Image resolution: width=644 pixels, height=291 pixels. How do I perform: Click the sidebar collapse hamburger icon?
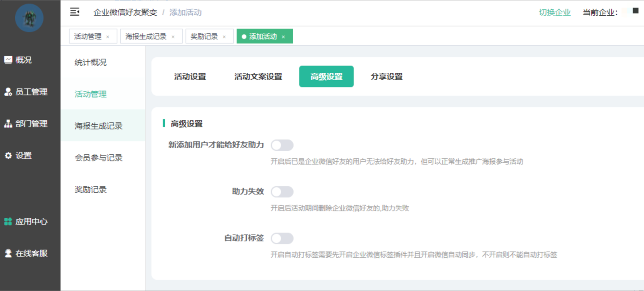(x=75, y=12)
